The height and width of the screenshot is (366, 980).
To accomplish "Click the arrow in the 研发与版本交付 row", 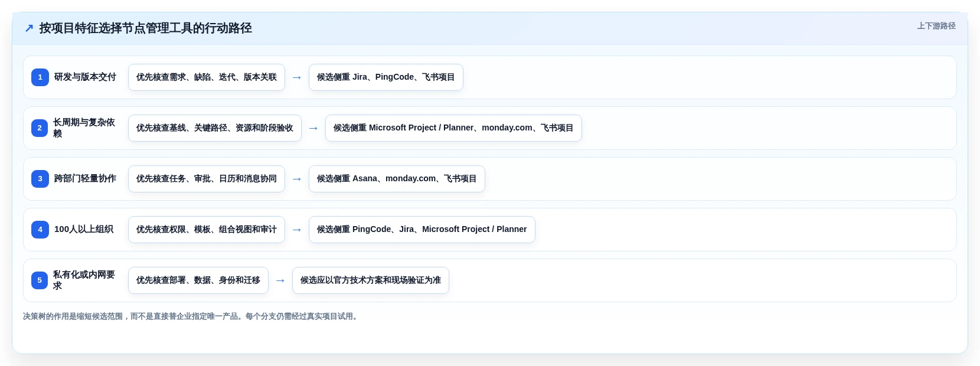I will coord(297,77).
